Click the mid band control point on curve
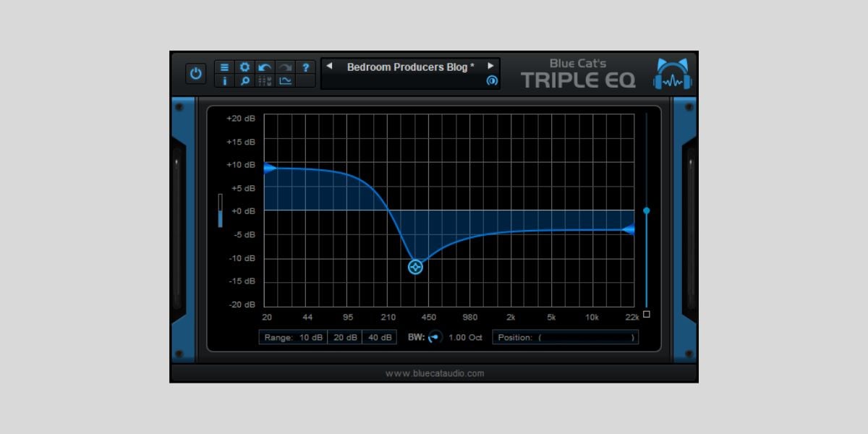 415,267
